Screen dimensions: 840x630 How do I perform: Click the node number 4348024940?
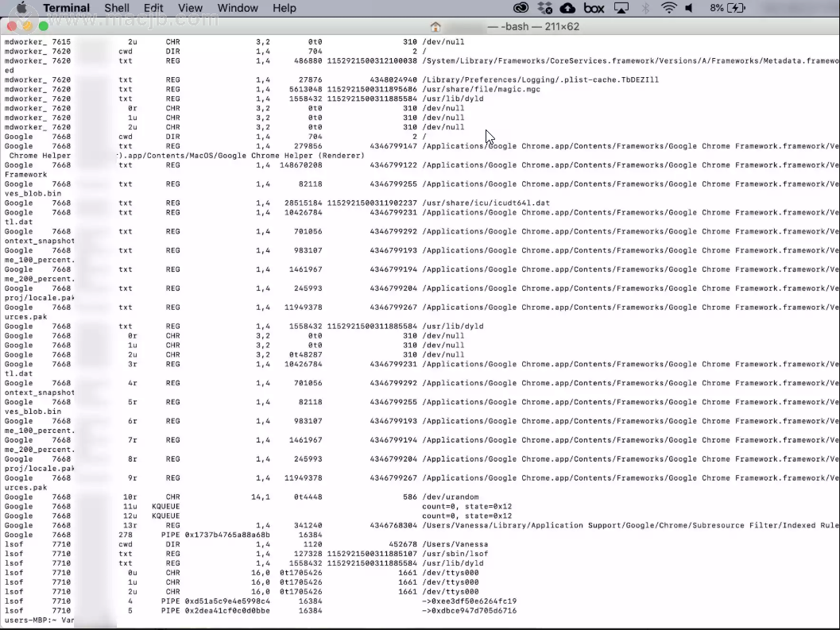coord(393,79)
